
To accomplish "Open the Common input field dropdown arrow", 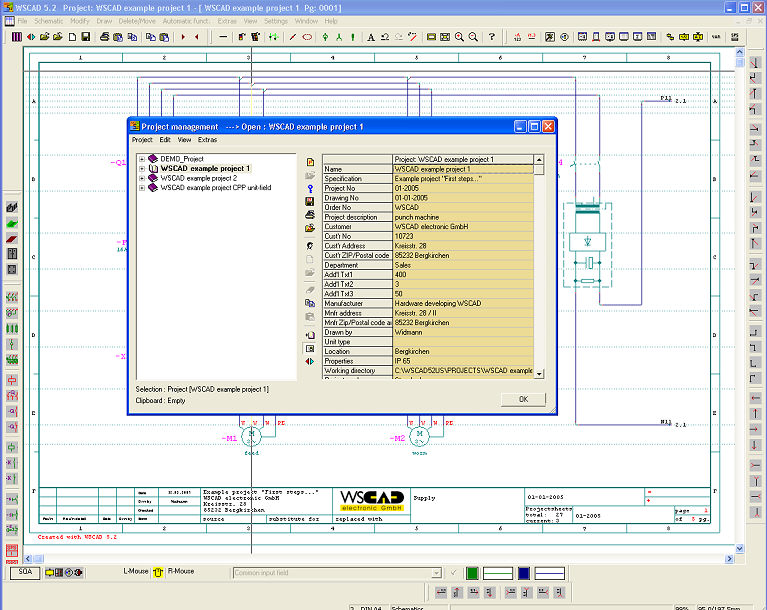I will click(436, 573).
